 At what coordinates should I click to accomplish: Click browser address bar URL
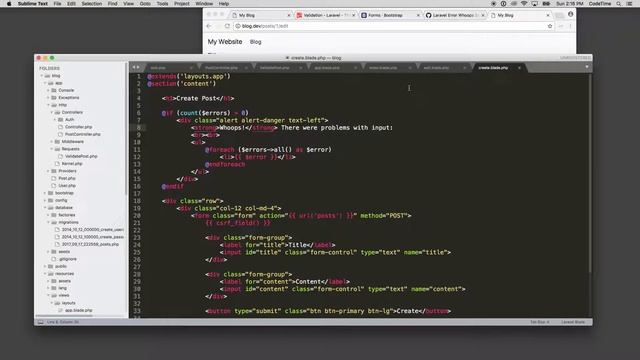(265, 26)
